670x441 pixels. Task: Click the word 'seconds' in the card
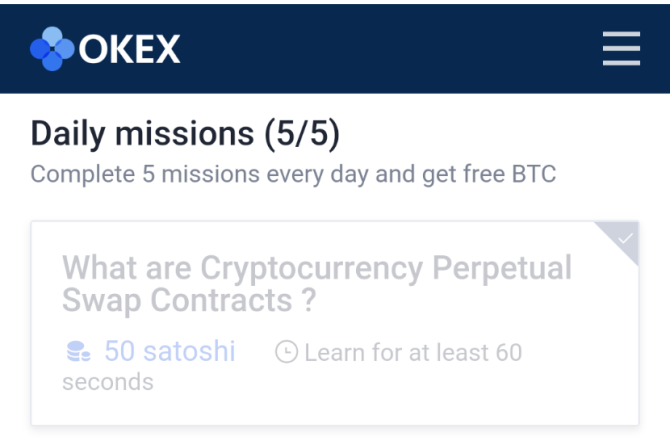tap(107, 382)
